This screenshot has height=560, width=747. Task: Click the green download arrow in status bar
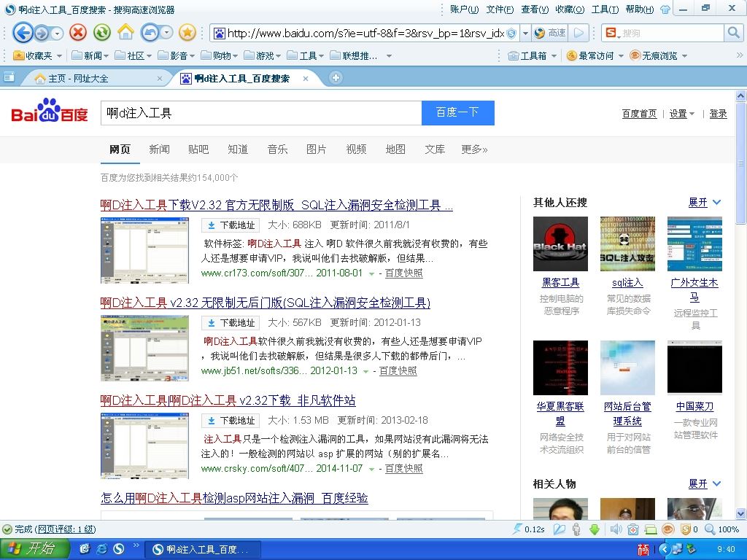point(594,529)
